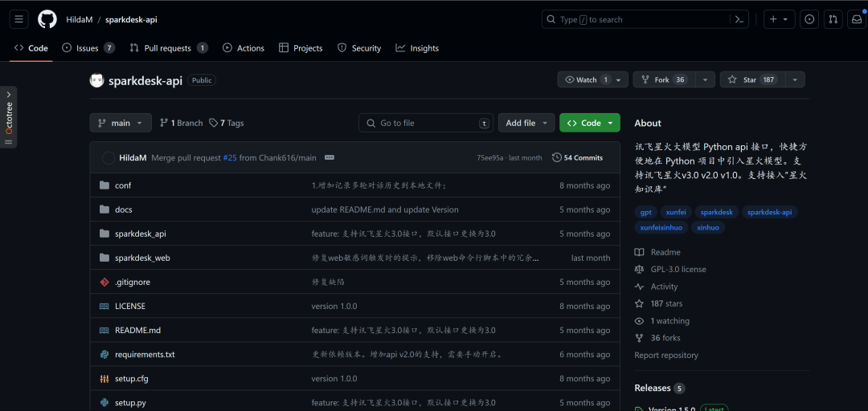
Task: Open the hamburger navigation menu
Action: tap(18, 19)
